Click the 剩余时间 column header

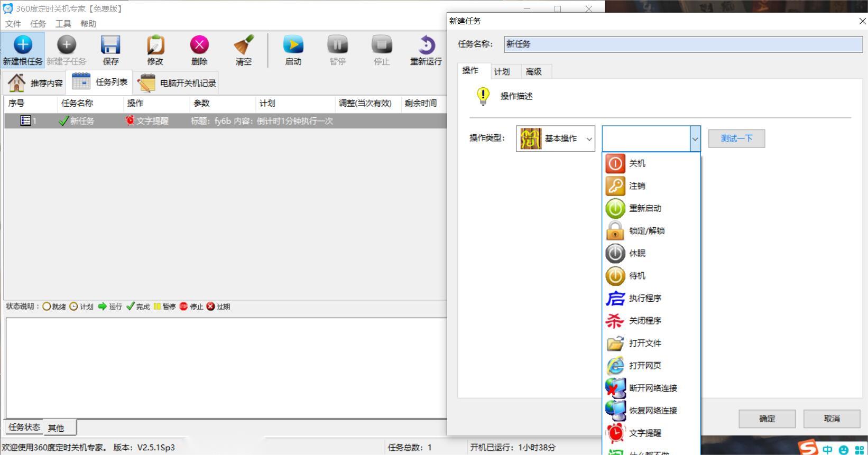tap(424, 104)
